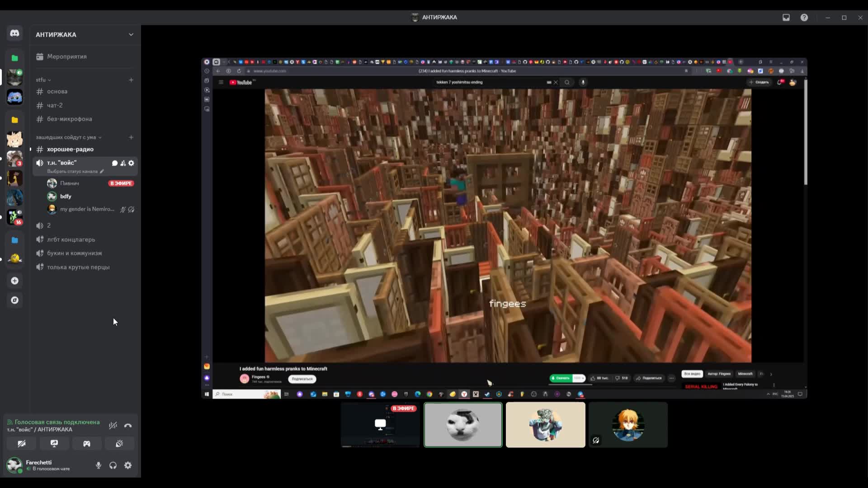Open the основа text channel
The height and width of the screenshot is (488, 868).
tap(85, 91)
